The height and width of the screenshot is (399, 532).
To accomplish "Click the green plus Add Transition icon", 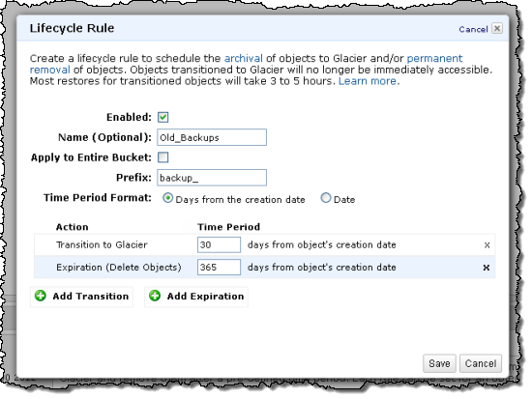I will coord(41,296).
